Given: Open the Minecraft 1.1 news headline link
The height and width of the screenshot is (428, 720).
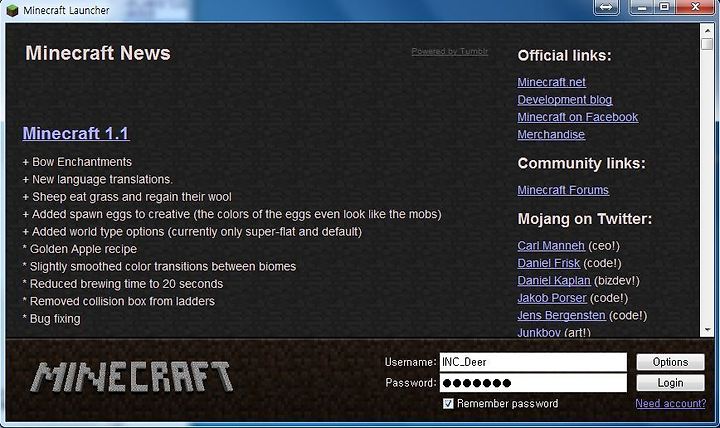Looking at the screenshot, I should point(76,133).
